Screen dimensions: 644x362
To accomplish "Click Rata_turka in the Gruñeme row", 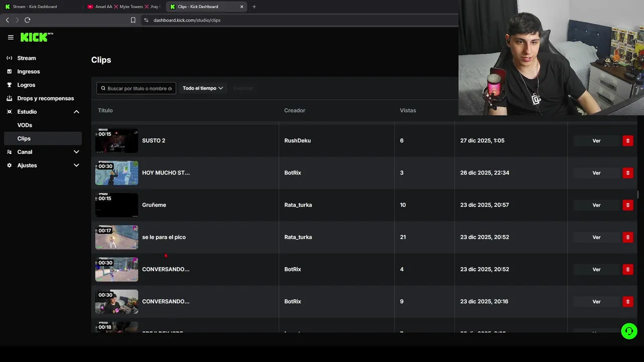I will 298,205.
